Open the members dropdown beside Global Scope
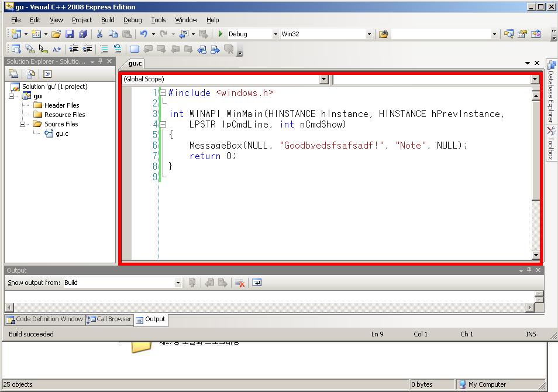 535,79
